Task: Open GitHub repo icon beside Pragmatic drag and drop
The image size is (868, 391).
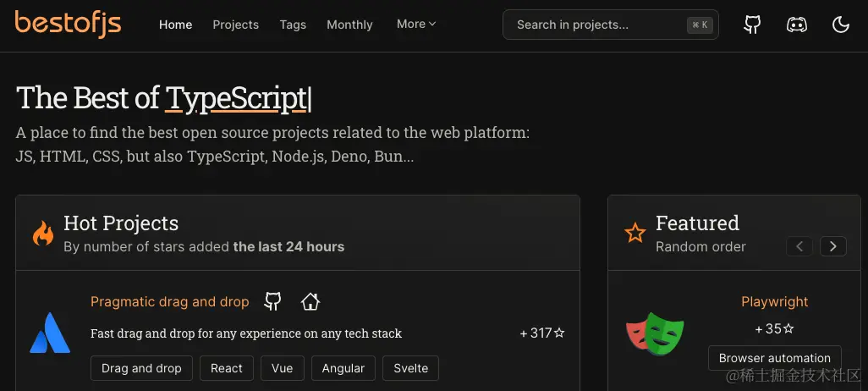Action: pos(272,301)
